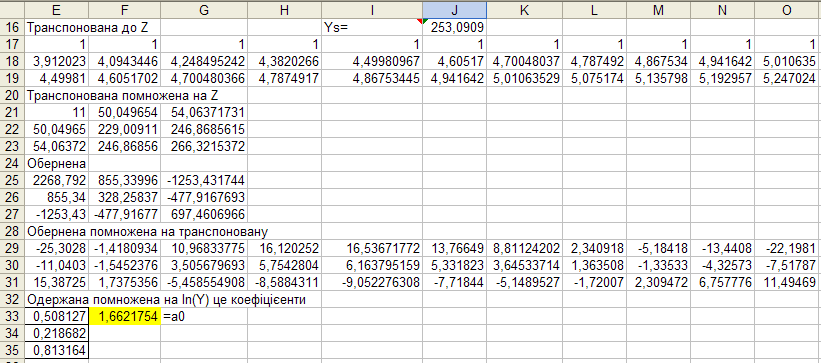Viewport: 821px width, 363px height.
Task: Select cell with value 5,247024
Action: (787, 79)
